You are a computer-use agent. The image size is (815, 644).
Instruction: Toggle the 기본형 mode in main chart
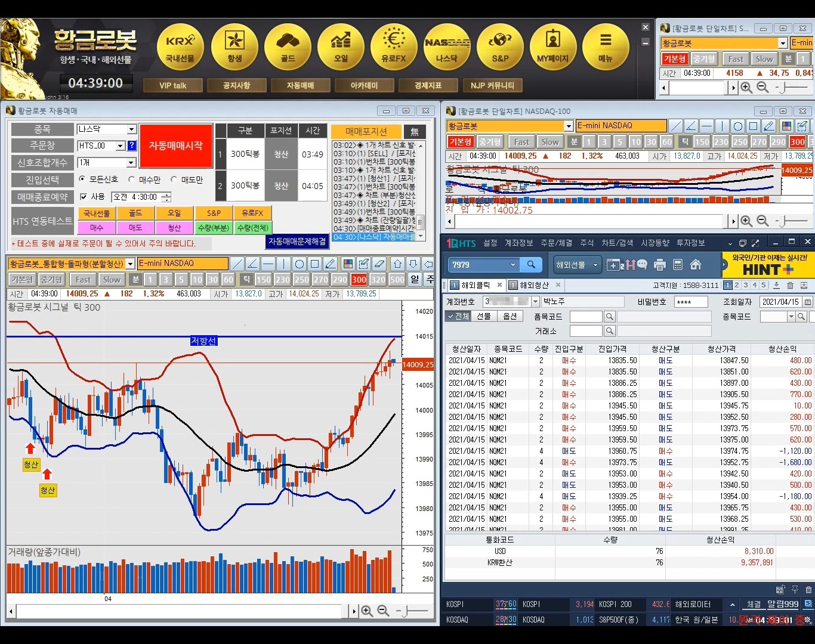pos(22,279)
